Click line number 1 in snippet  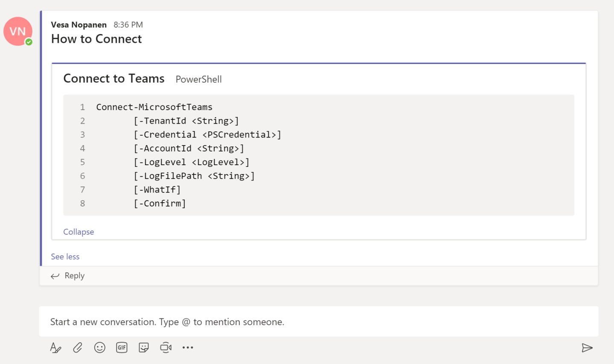[83, 107]
